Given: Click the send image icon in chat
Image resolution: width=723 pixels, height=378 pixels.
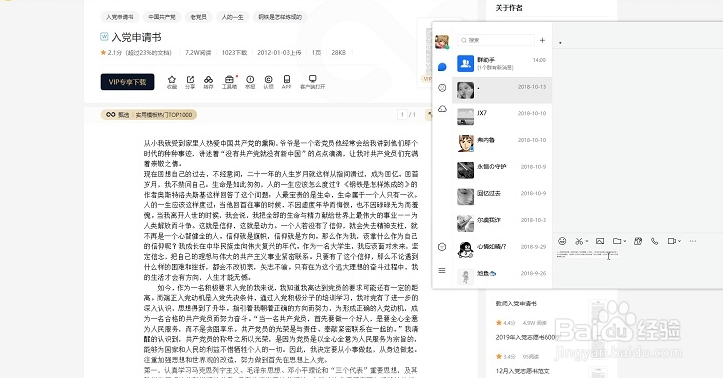Looking at the screenshot, I should point(600,241).
